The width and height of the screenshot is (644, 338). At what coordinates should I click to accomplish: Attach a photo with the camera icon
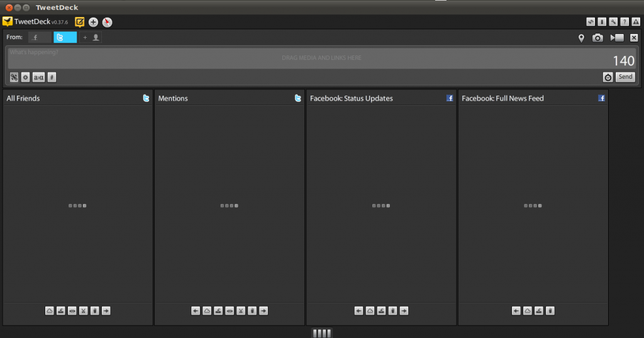click(597, 38)
